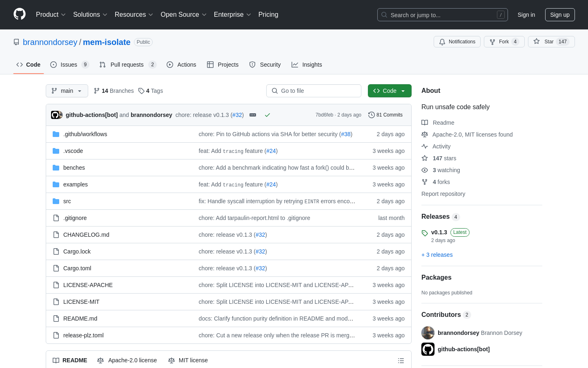The width and height of the screenshot is (588, 368).
Task: Open the Projects tab
Action: pyautogui.click(x=223, y=65)
